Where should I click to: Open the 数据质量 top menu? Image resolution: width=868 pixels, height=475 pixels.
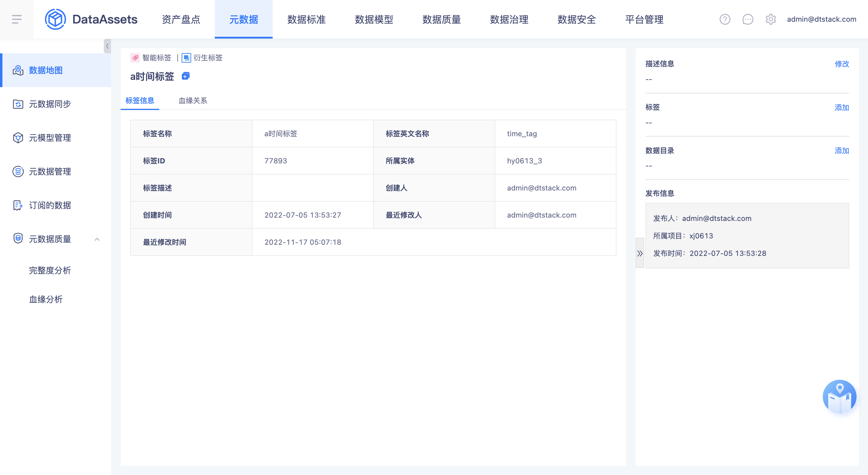(442, 19)
